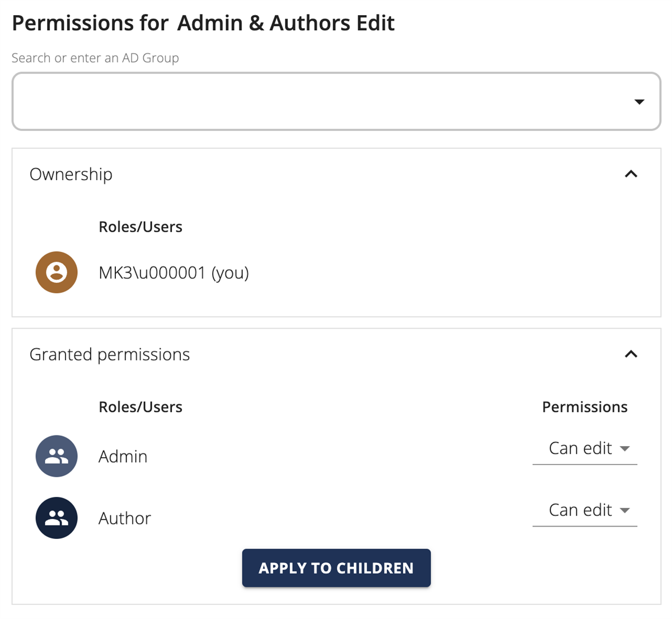Click Roles/Users header under Granted permissions
This screenshot has width=672, height=619.
coord(141,407)
